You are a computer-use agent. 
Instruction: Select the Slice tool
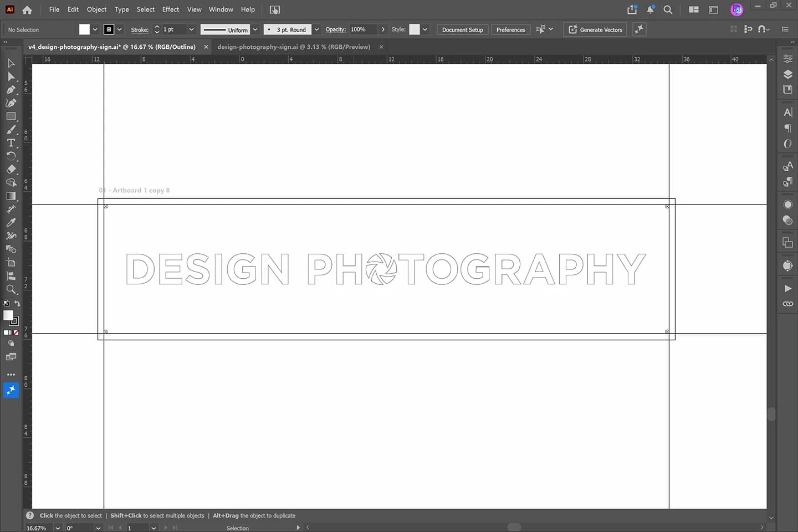[x=11, y=276]
